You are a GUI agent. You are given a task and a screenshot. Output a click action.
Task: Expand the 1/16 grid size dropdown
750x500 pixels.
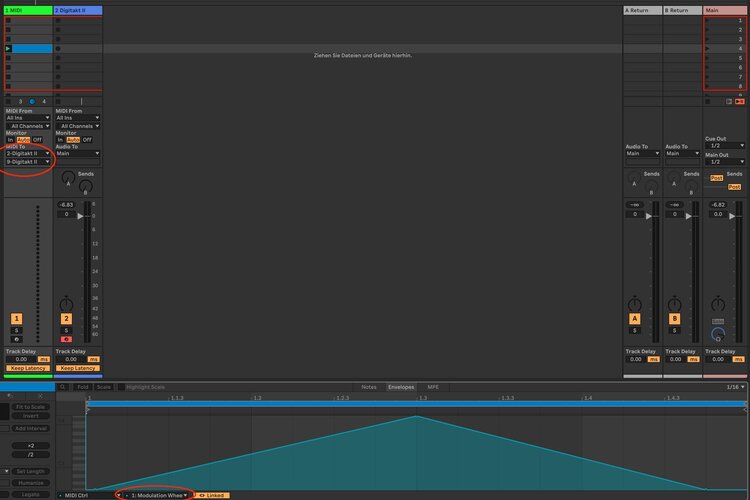[x=735, y=387]
